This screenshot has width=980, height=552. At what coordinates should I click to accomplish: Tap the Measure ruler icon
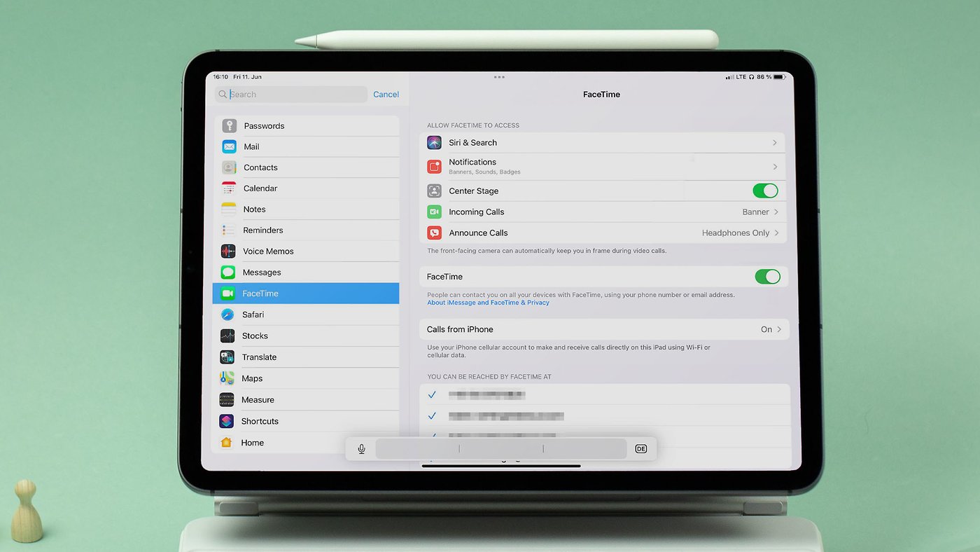(227, 399)
